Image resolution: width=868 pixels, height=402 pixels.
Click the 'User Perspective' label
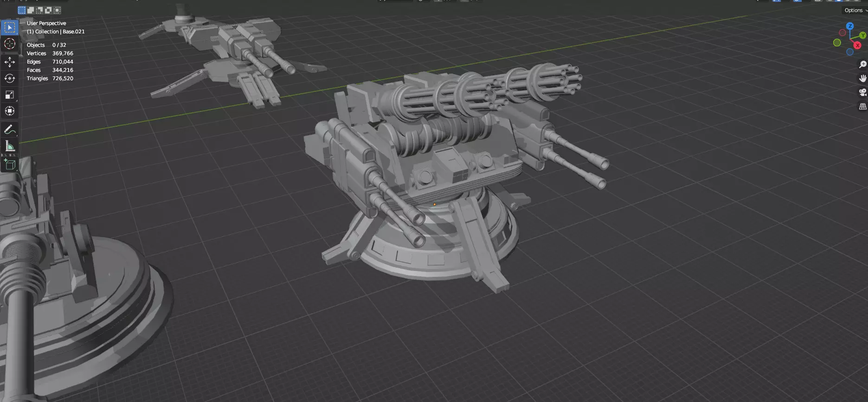pyautogui.click(x=46, y=23)
